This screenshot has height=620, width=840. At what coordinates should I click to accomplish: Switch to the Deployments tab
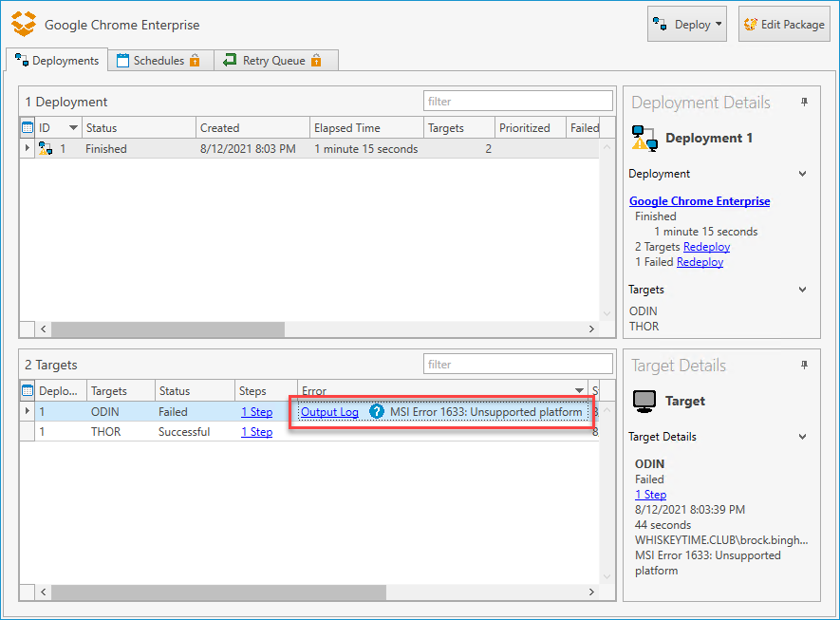(57, 61)
